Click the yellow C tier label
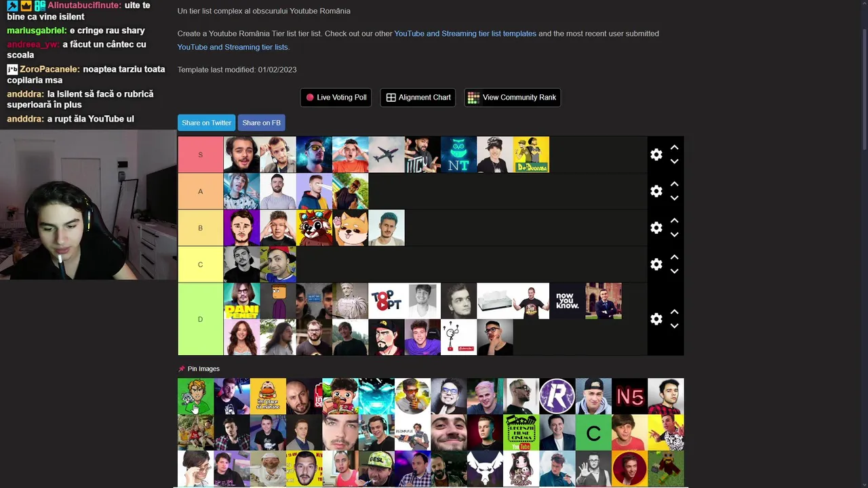The width and height of the screenshot is (868, 488). (200, 264)
